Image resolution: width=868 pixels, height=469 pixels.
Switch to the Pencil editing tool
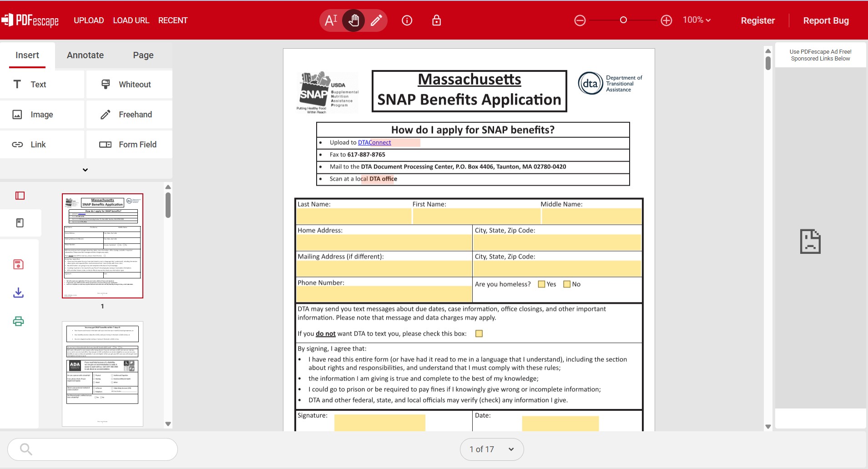pos(375,20)
